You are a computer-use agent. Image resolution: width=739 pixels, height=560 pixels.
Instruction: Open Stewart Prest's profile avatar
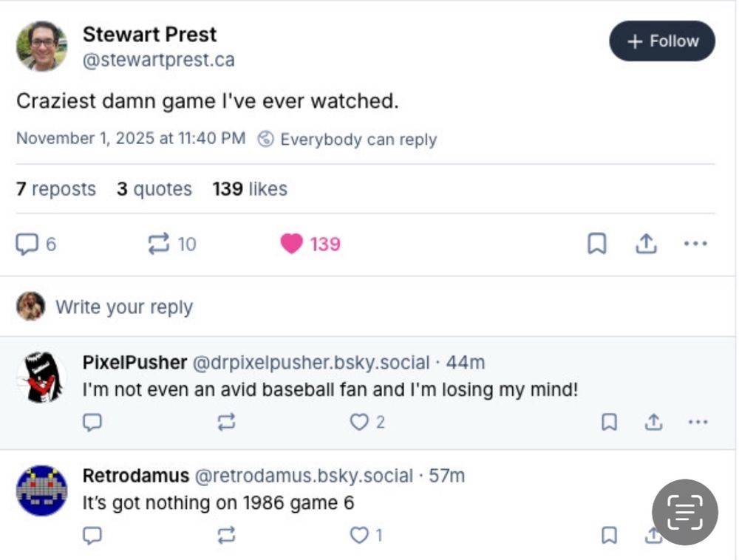(41, 46)
